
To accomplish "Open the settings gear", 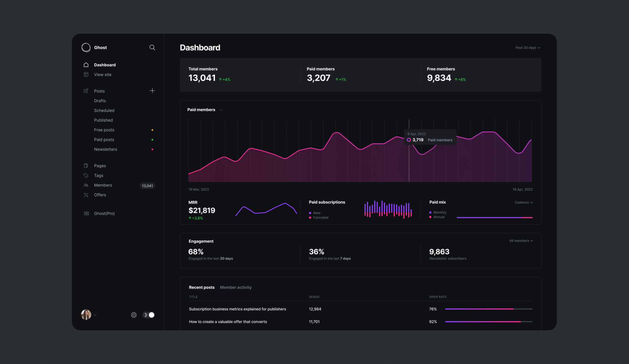I will tap(134, 315).
